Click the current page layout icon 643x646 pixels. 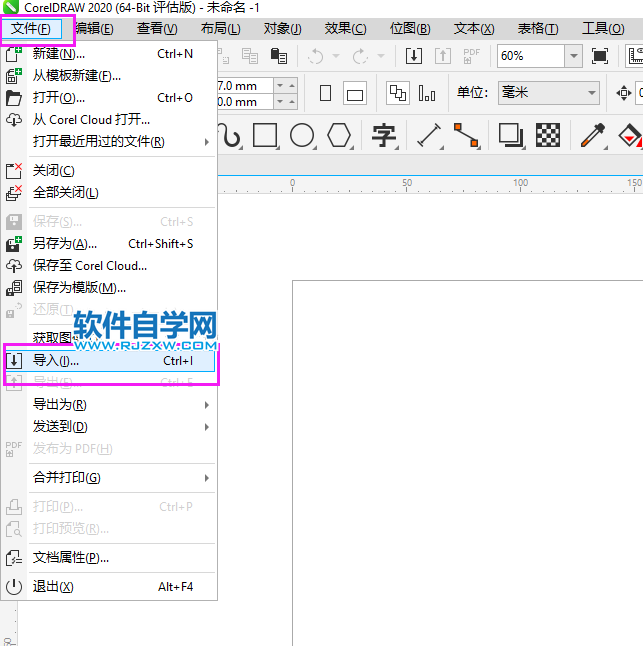427,93
